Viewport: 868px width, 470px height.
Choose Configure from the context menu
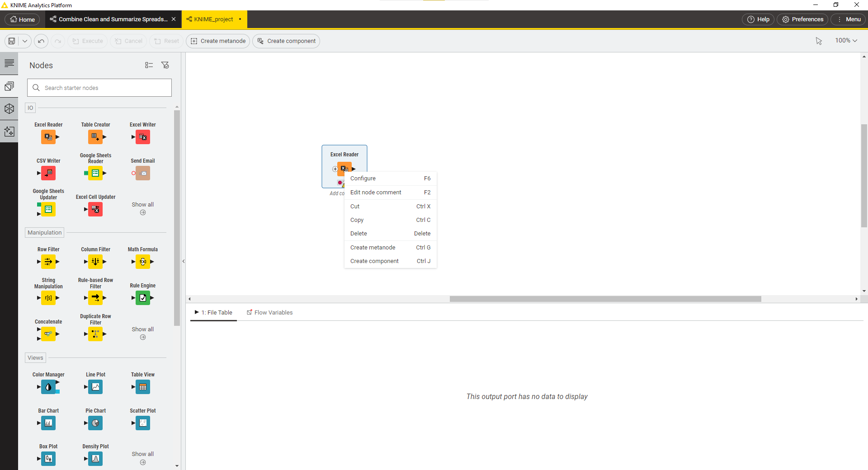click(391, 179)
